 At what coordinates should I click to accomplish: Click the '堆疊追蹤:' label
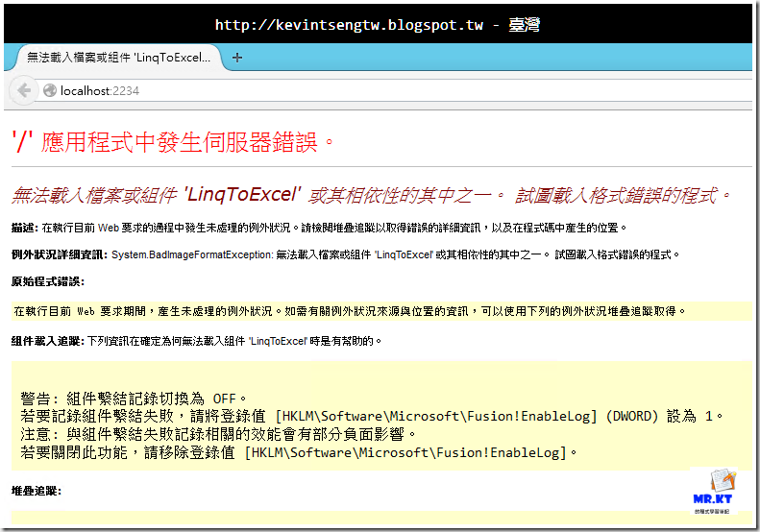(x=37, y=491)
